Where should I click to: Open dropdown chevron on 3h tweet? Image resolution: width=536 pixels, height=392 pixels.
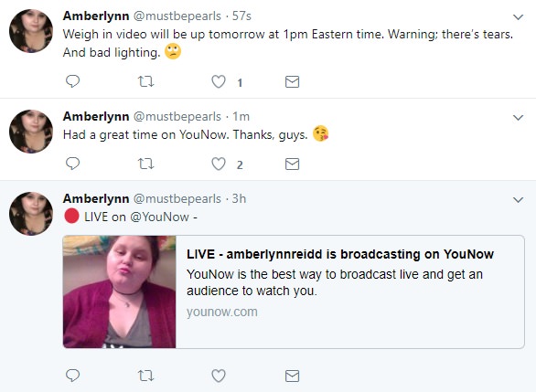(x=519, y=200)
